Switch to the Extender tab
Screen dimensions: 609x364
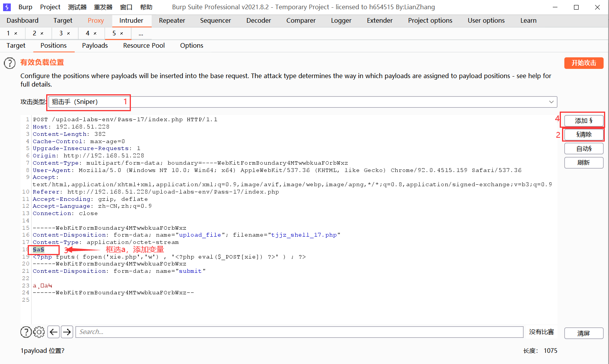[x=380, y=21]
